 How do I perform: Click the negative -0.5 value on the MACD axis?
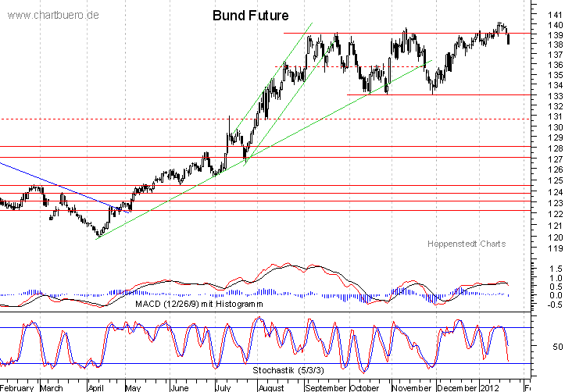point(555,305)
